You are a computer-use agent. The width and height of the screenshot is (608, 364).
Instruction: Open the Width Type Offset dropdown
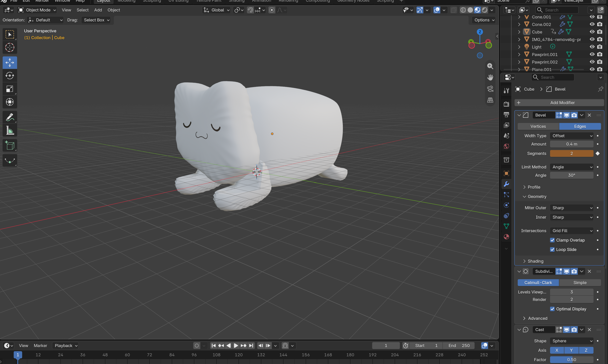click(x=572, y=136)
